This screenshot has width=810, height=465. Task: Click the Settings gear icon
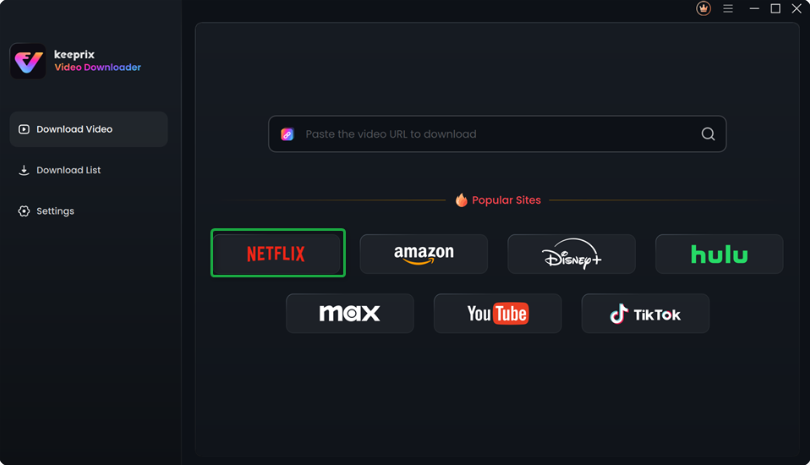[24, 211]
